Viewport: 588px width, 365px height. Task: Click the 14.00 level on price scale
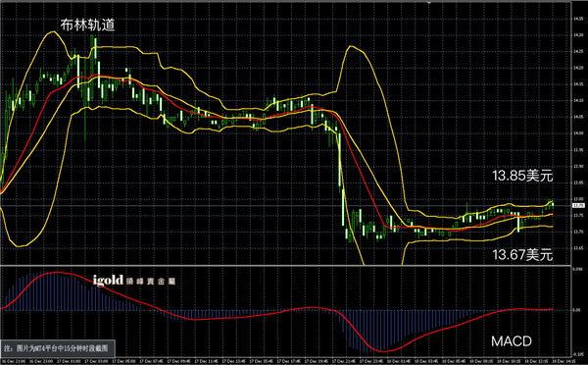point(578,133)
